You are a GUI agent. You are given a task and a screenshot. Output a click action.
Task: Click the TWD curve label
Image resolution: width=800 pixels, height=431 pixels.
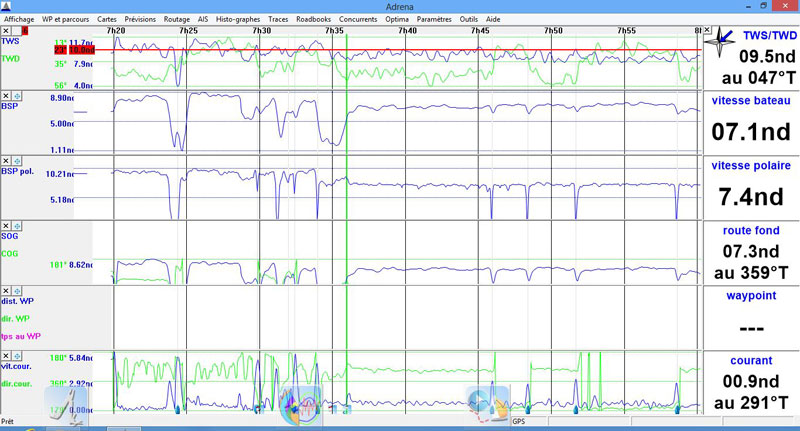click(x=10, y=59)
